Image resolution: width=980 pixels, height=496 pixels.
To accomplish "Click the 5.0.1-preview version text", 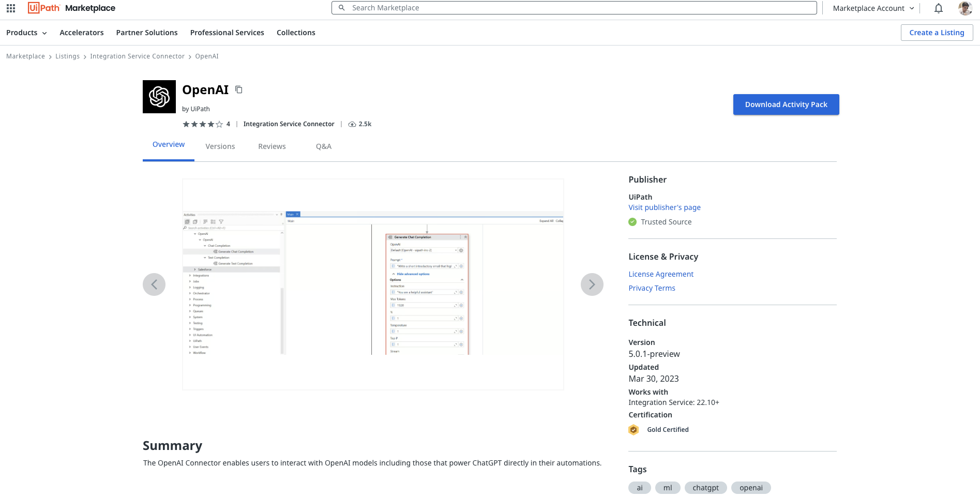I will click(x=654, y=354).
